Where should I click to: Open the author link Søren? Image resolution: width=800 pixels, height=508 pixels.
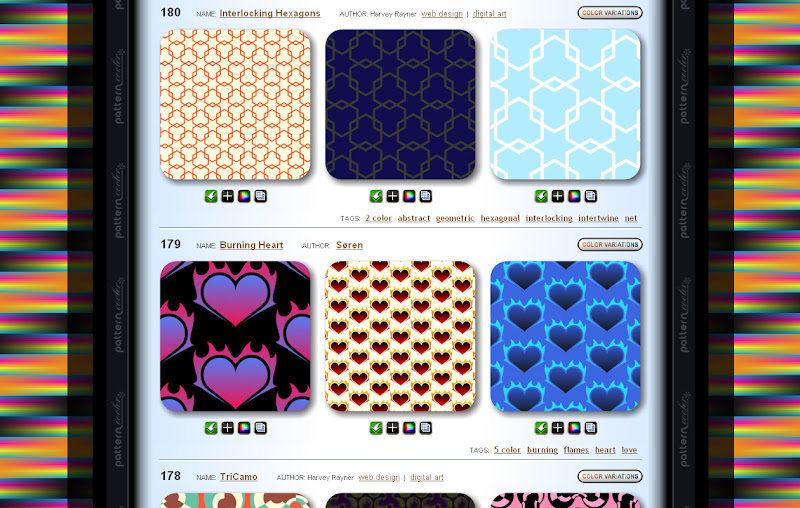pyautogui.click(x=349, y=245)
